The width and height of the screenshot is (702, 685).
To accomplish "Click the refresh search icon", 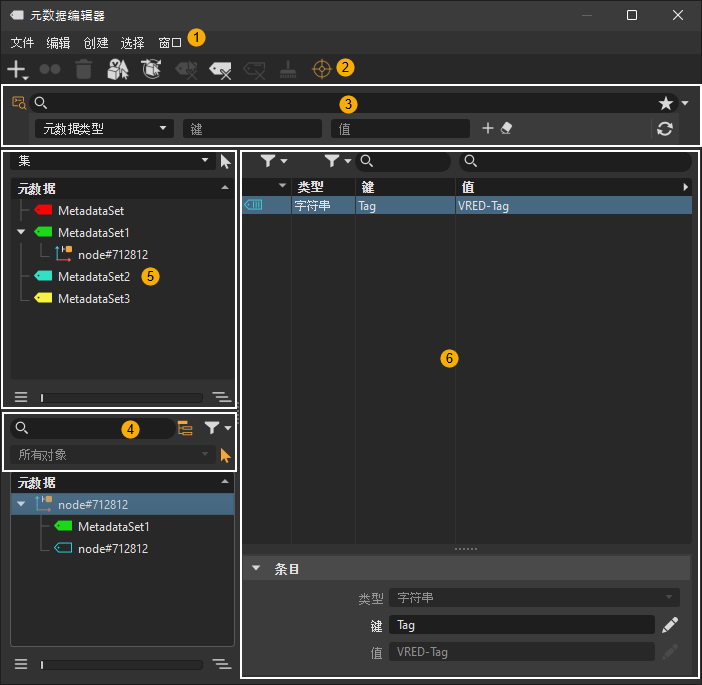I will [x=664, y=129].
